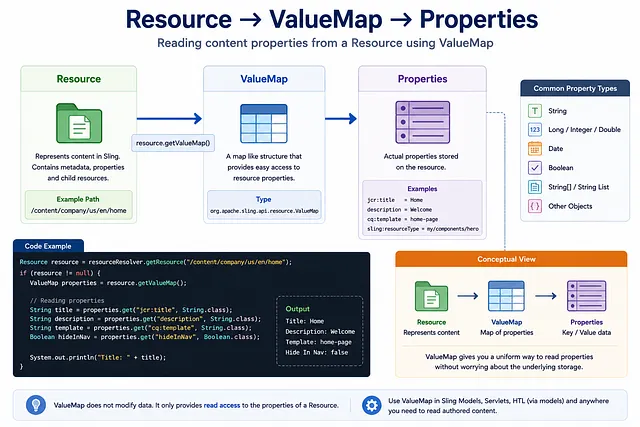Image resolution: width=640 pixels, height=427 pixels.
Task: Click 'Represents content' caption in Conceptual View
Action: [x=431, y=332]
